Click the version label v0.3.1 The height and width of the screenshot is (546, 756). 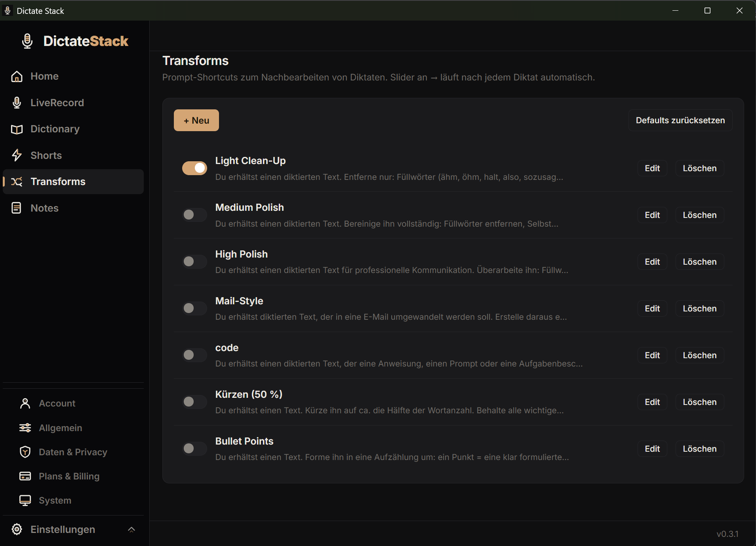727,534
